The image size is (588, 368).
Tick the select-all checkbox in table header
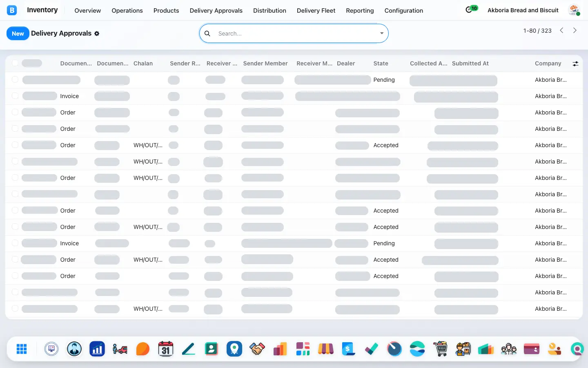(x=15, y=63)
